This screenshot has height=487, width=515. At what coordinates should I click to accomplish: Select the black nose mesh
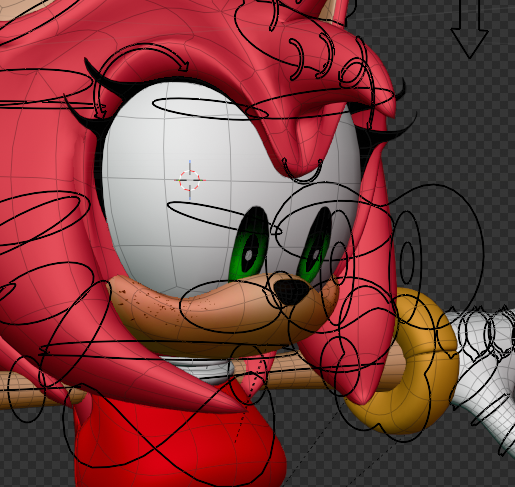(292, 291)
